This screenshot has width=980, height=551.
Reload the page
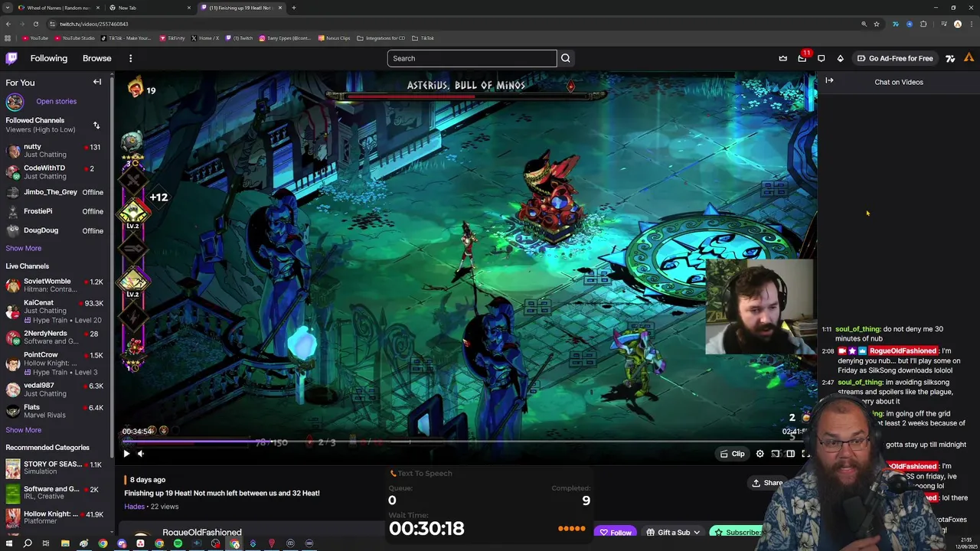pos(35,24)
